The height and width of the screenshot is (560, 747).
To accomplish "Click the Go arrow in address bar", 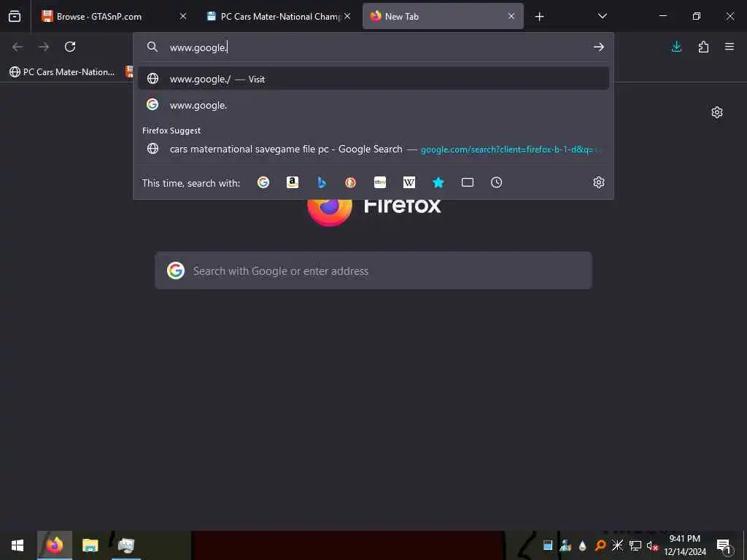I will coord(598,47).
